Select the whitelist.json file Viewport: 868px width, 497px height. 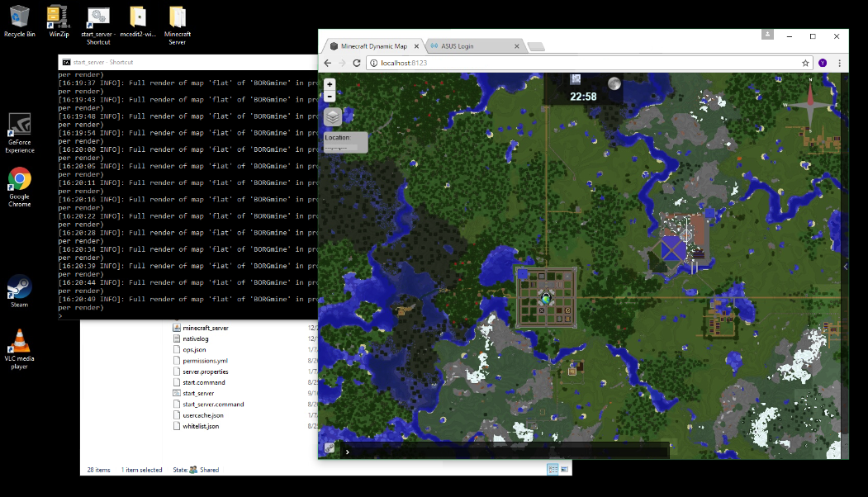201,426
